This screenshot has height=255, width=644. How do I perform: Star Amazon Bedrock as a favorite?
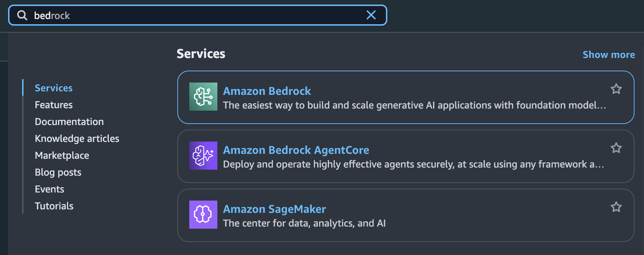pyautogui.click(x=616, y=89)
